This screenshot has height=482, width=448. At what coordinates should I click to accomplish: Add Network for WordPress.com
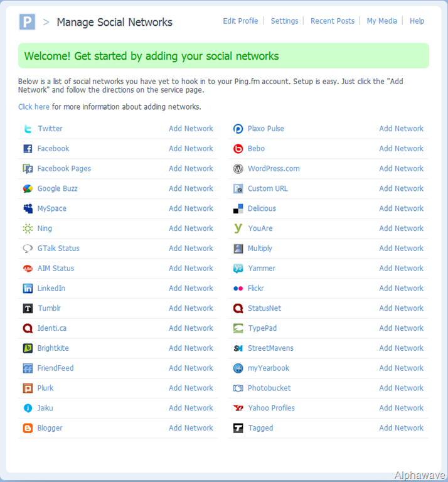click(x=402, y=169)
